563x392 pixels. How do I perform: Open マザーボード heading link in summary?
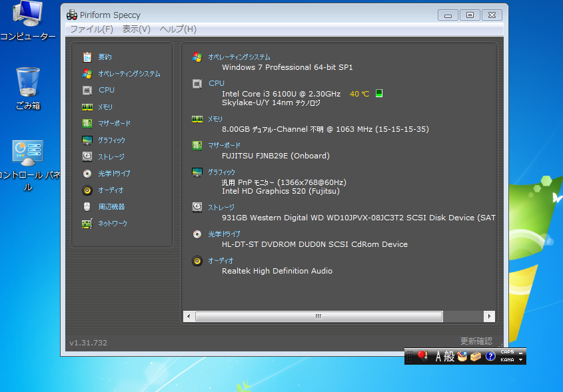[225, 146]
